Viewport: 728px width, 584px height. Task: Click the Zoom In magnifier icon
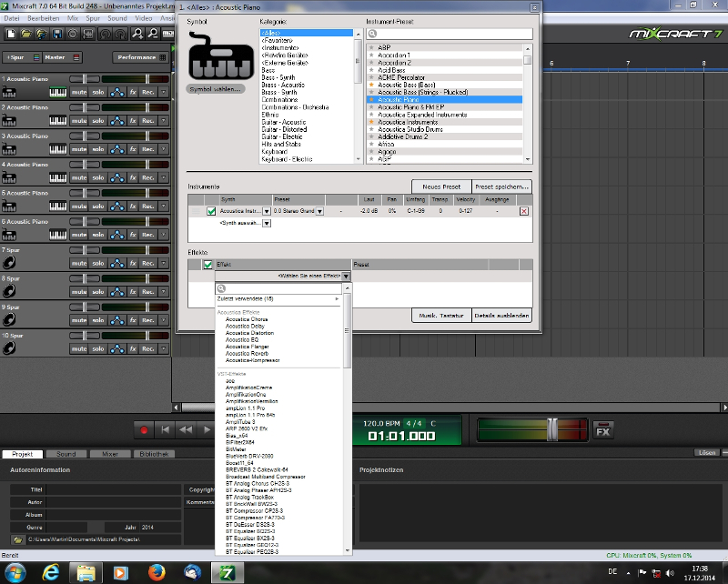click(x=137, y=34)
